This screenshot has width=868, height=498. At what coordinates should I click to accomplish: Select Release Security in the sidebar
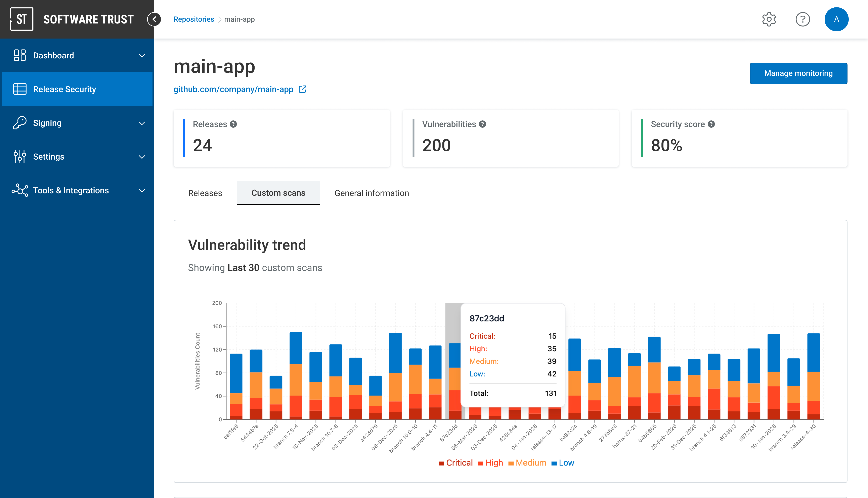[77, 89]
